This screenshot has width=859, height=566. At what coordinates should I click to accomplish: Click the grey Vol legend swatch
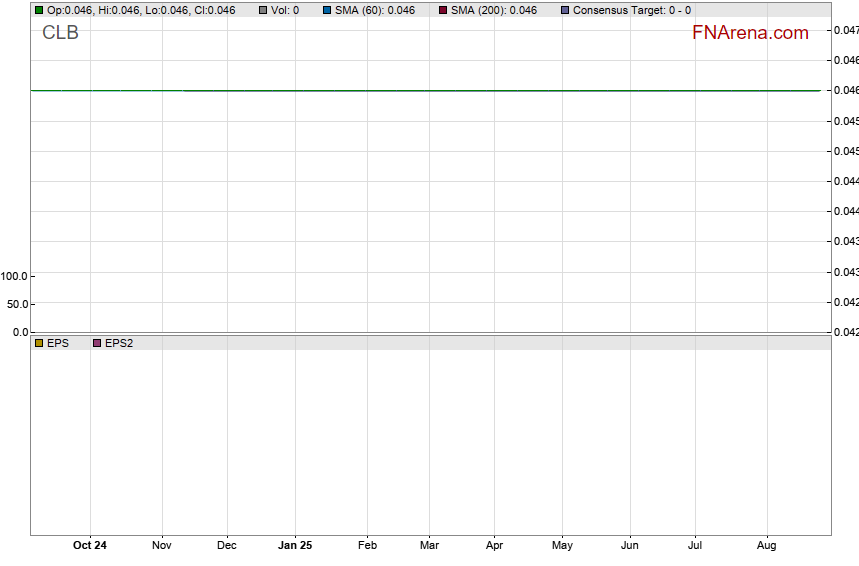263,10
